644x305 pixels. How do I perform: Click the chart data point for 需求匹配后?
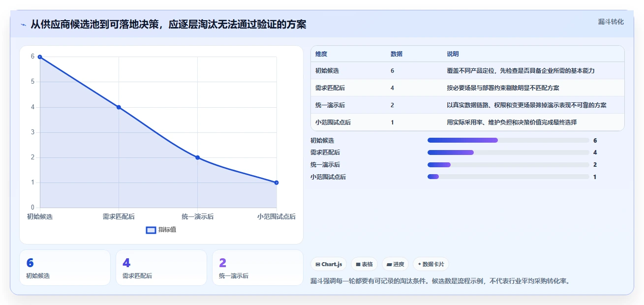[119, 107]
